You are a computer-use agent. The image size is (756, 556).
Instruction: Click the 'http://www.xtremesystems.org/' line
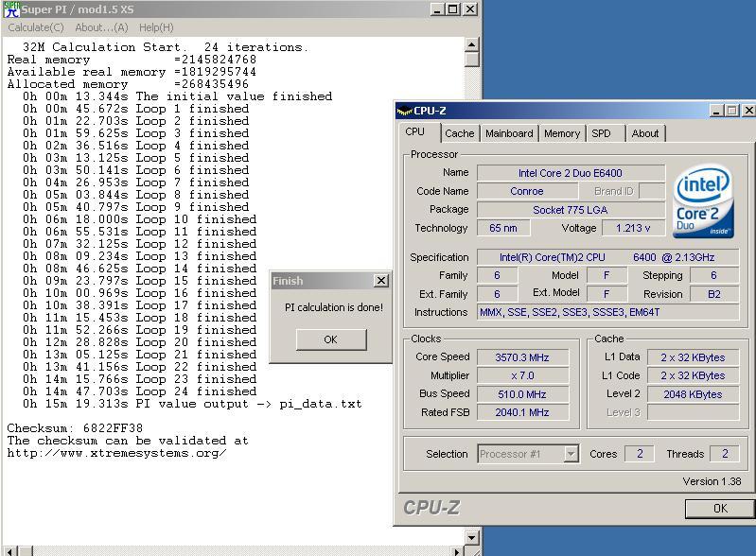click(x=116, y=453)
